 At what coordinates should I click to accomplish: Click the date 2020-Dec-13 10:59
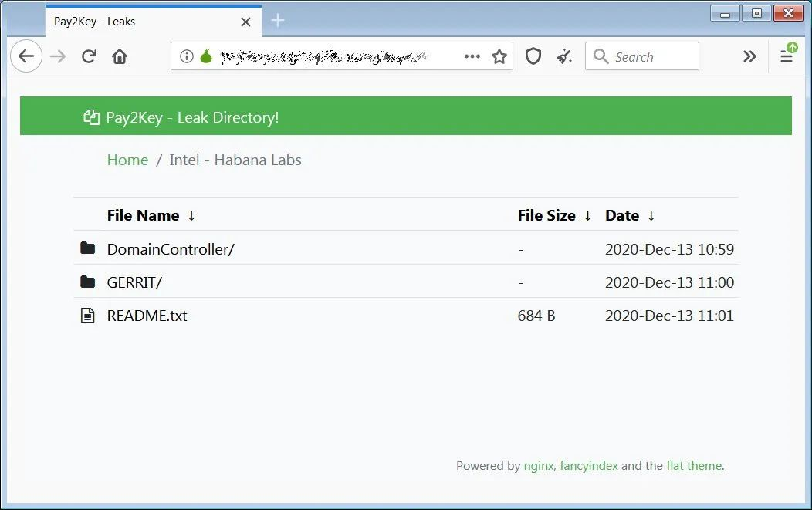point(669,249)
